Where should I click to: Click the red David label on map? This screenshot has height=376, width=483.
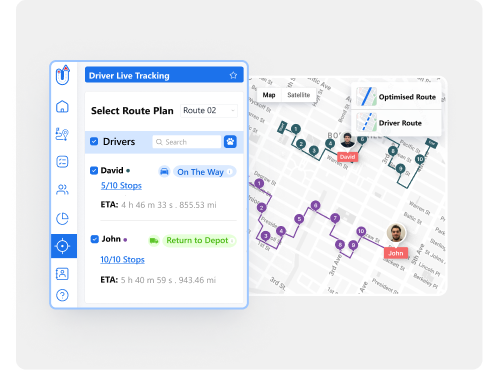(347, 157)
